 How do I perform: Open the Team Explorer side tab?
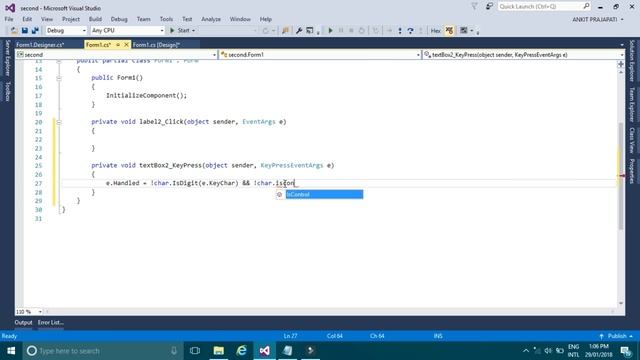632,104
